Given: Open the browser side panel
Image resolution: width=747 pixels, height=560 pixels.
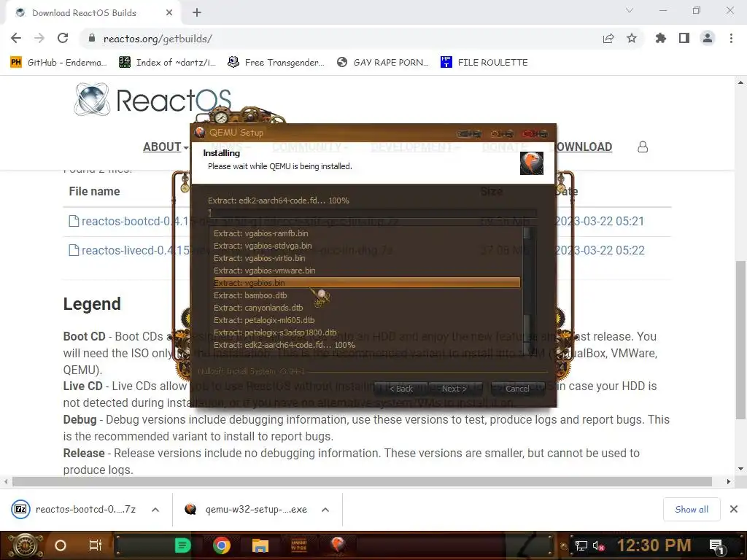Looking at the screenshot, I should click(684, 38).
